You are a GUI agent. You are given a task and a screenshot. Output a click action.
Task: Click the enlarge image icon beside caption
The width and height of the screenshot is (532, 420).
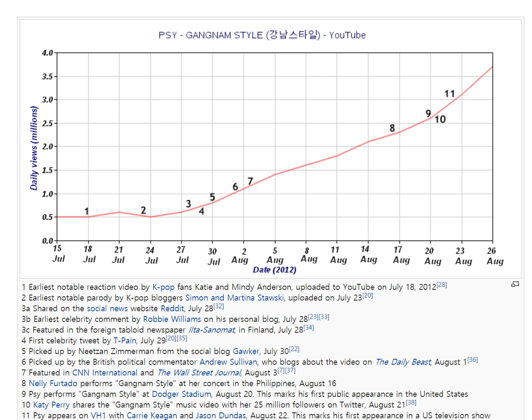515,284
